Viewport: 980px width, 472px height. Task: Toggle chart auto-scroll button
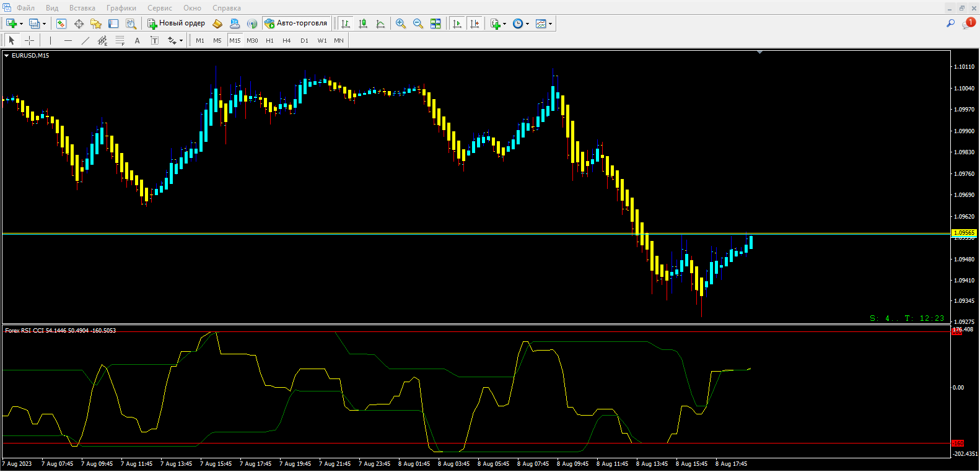click(x=457, y=24)
